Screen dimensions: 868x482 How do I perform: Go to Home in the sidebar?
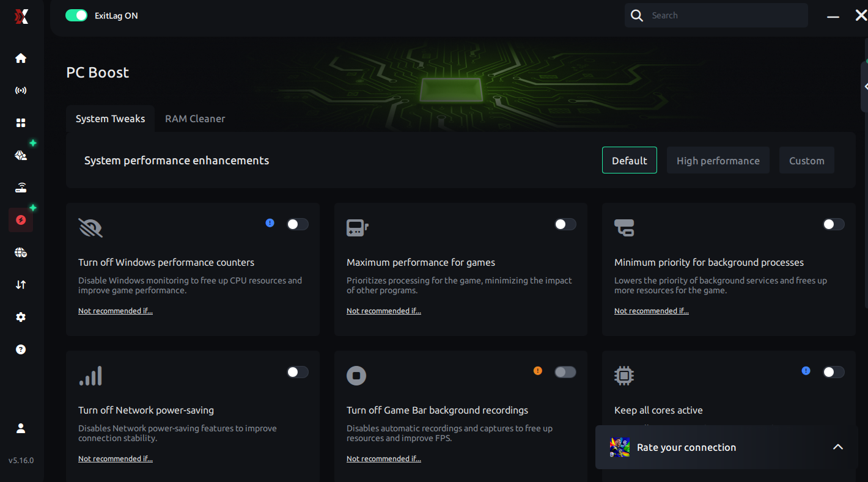click(21, 58)
